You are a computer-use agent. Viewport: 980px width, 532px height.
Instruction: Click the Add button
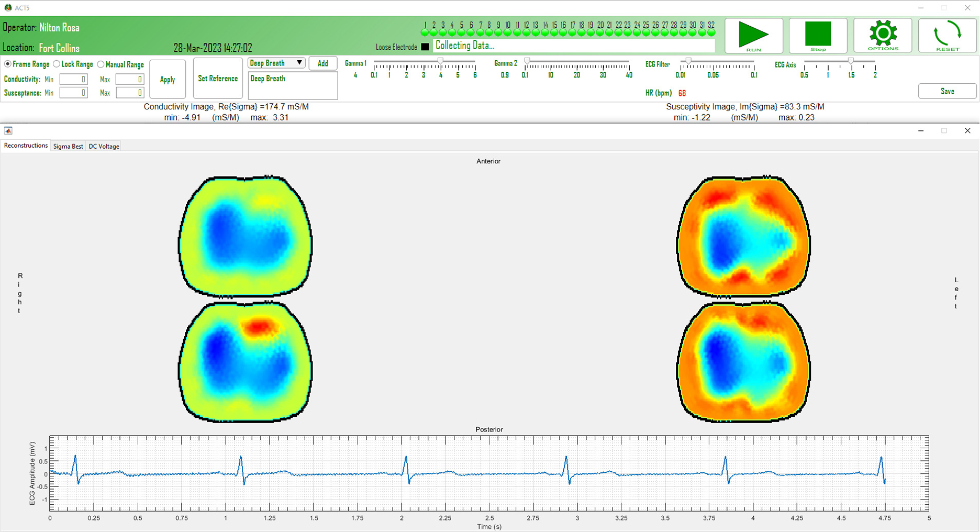coord(323,63)
